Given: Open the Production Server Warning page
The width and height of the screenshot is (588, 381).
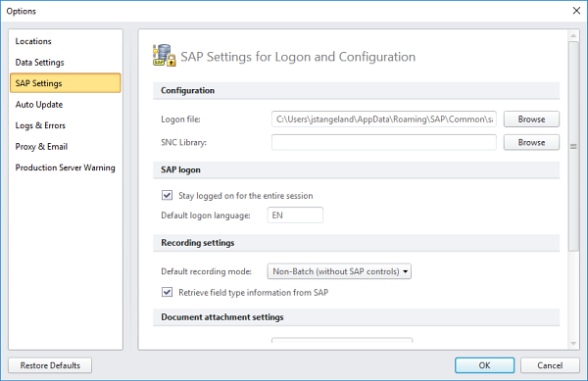Looking at the screenshot, I should [66, 167].
